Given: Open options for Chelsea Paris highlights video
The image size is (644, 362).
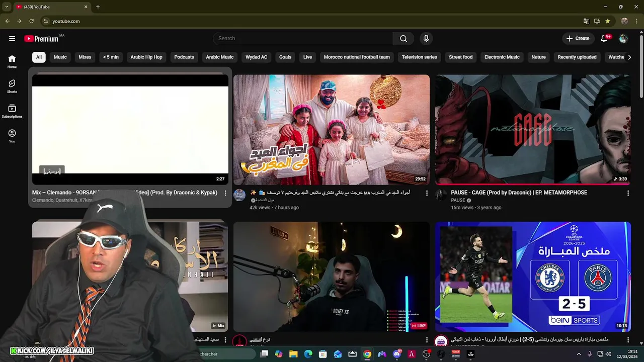Looking at the screenshot, I should 628,340.
